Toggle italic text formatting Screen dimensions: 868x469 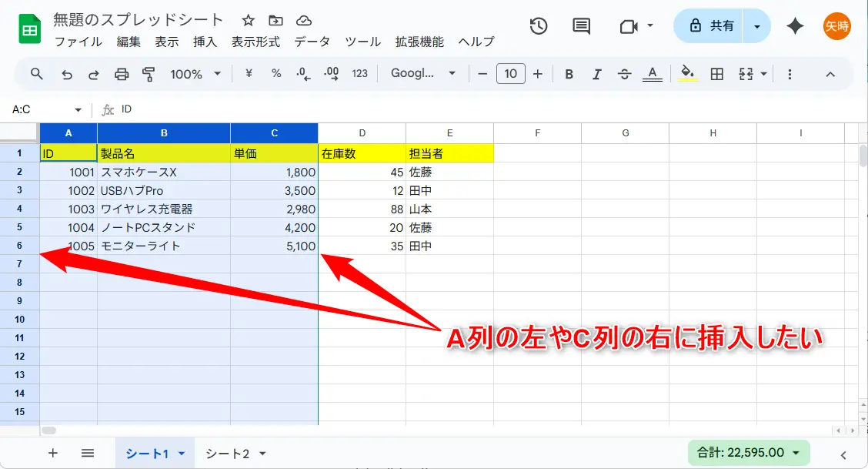coord(596,74)
